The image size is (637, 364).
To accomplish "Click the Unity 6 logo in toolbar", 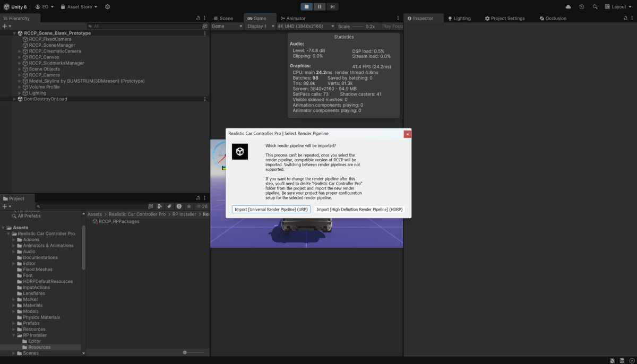I will click(x=6, y=7).
